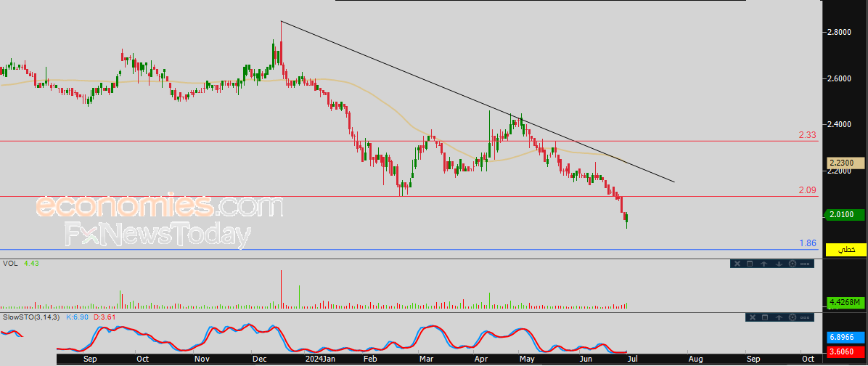Click the Feb timeline label
The image size is (868, 366).
pyautogui.click(x=370, y=359)
